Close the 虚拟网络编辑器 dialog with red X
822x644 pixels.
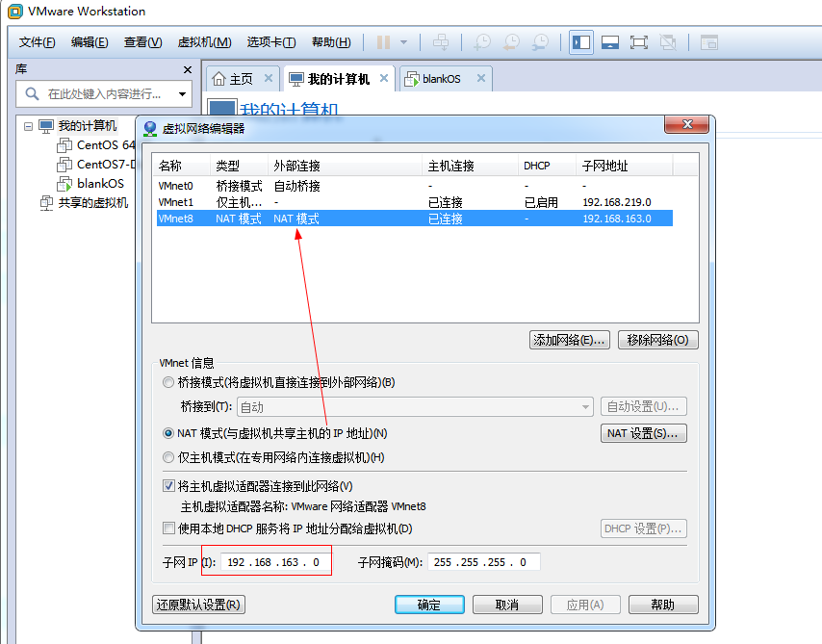(686, 124)
